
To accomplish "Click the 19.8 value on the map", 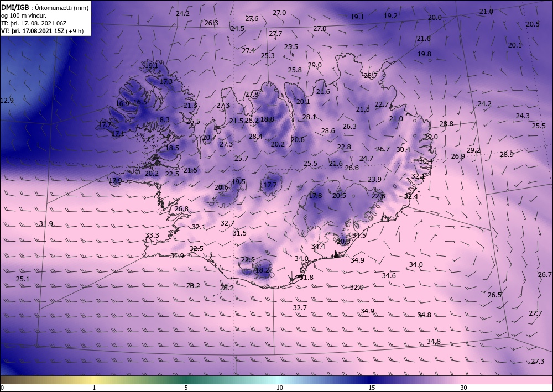I will [424, 54].
